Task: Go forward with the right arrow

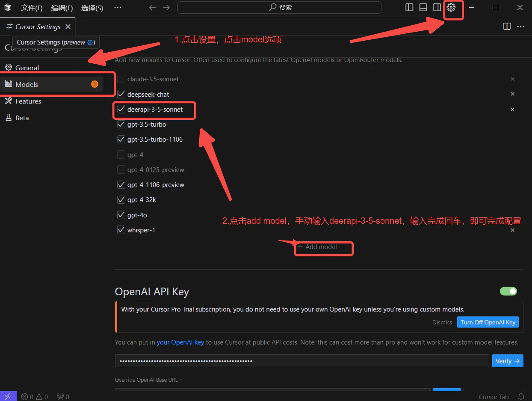Action: [x=166, y=8]
